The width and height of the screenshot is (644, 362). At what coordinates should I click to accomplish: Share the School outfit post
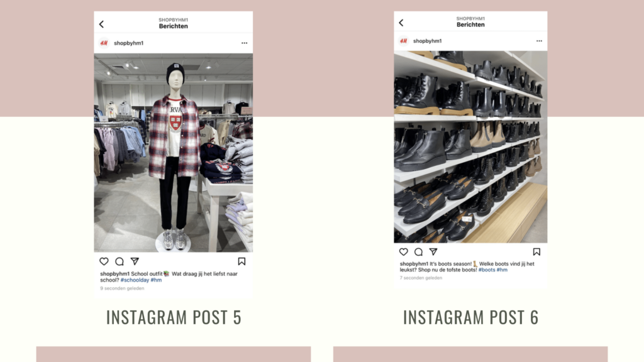135,261
